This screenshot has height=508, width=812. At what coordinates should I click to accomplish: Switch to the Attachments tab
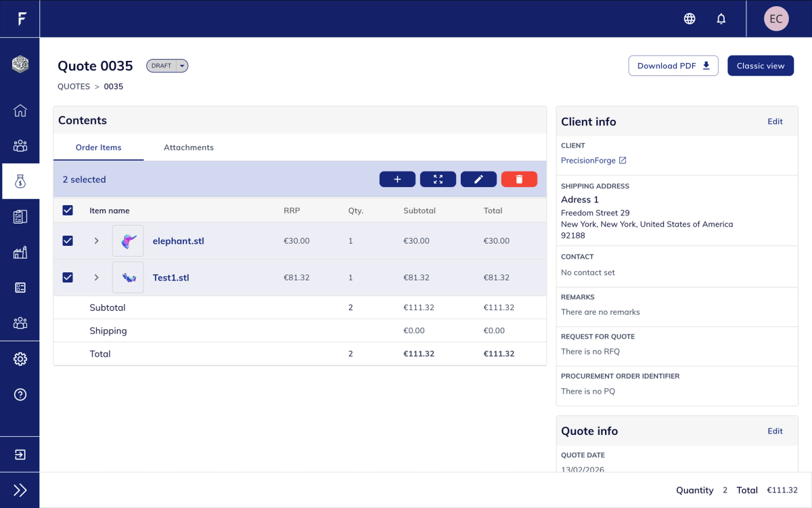coord(189,148)
